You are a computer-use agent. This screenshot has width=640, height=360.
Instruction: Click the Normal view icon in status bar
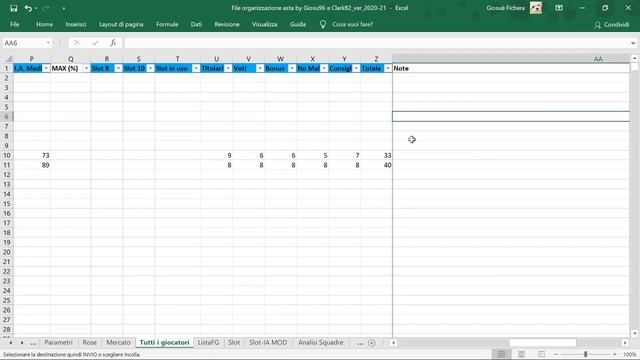click(501, 354)
